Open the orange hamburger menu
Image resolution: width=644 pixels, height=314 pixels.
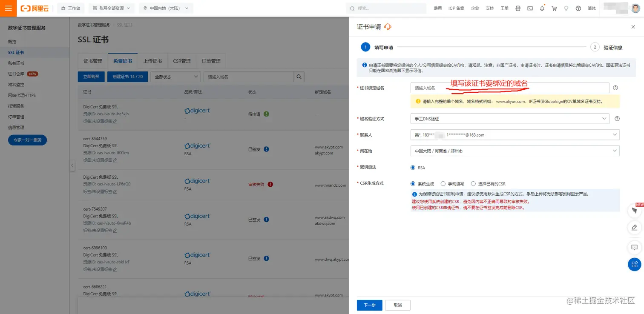[x=8, y=8]
